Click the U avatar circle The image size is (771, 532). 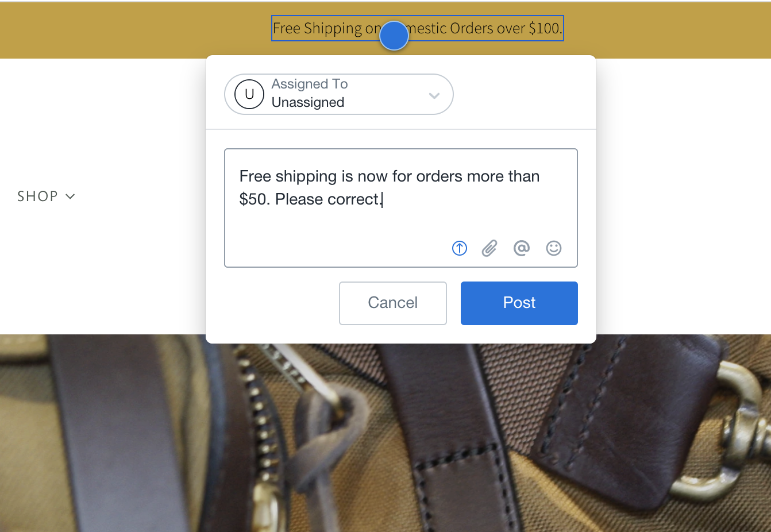pos(249,94)
